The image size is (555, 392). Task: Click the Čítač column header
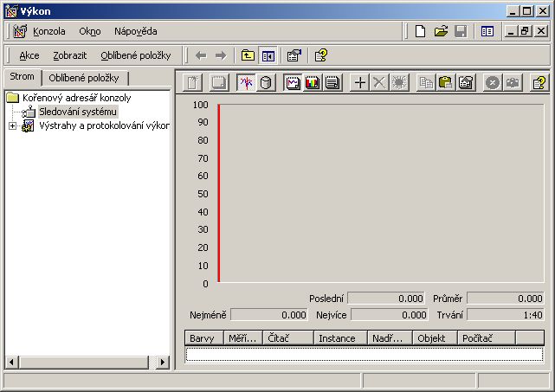click(x=288, y=337)
